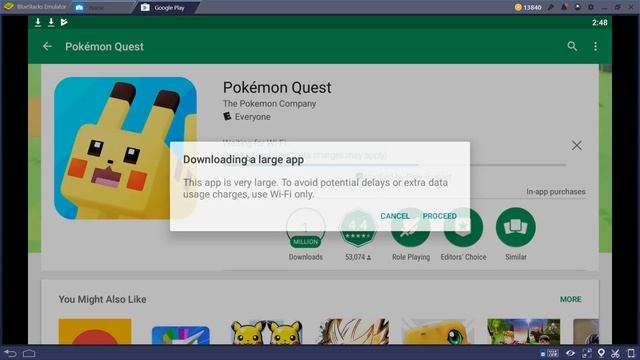Image resolution: width=640 pixels, height=360 pixels.
Task: Open the green landscape recommended app thumbnail
Action: (523, 331)
